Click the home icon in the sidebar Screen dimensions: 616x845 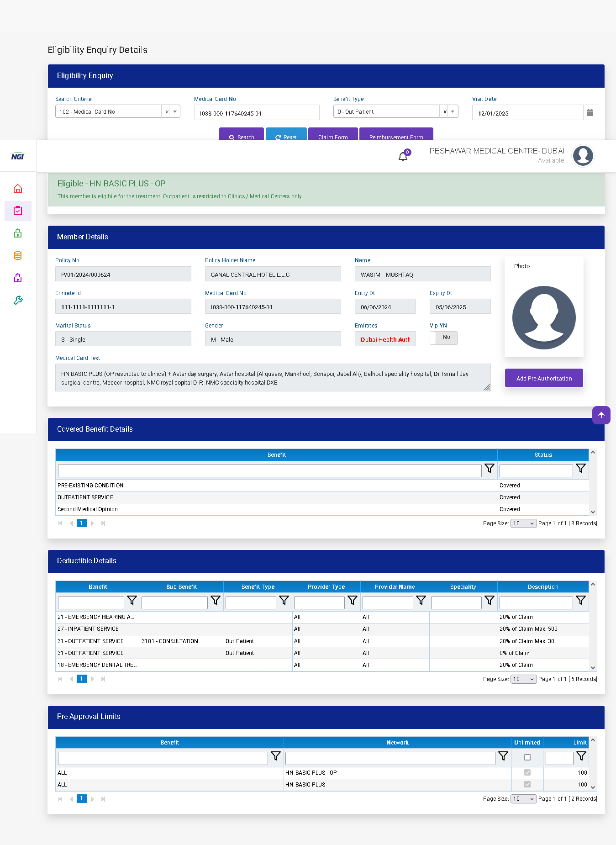(18, 189)
